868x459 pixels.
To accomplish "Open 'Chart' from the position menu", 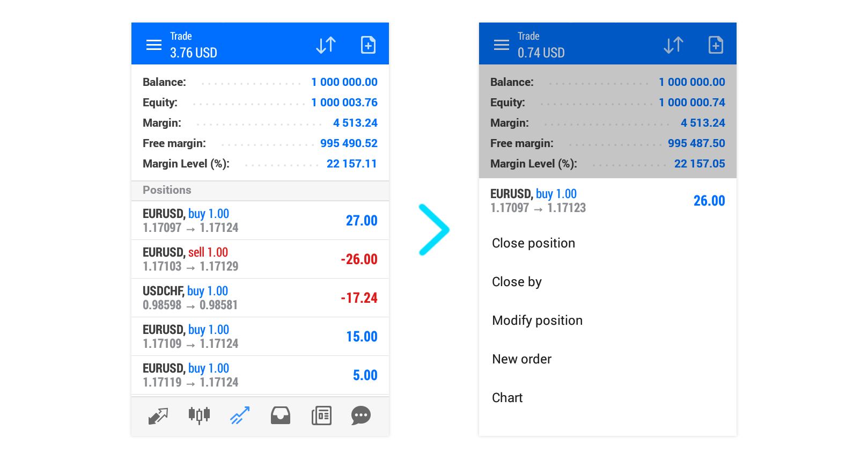I will [x=507, y=398].
